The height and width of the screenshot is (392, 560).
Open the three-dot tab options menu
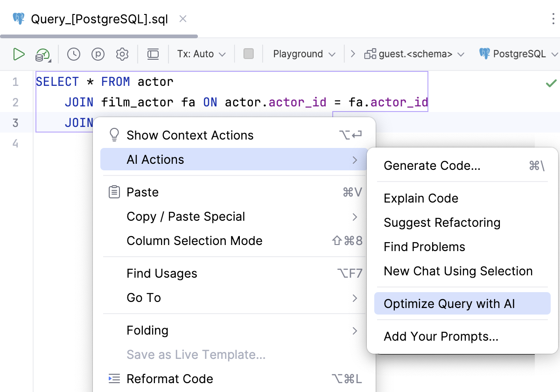click(553, 19)
